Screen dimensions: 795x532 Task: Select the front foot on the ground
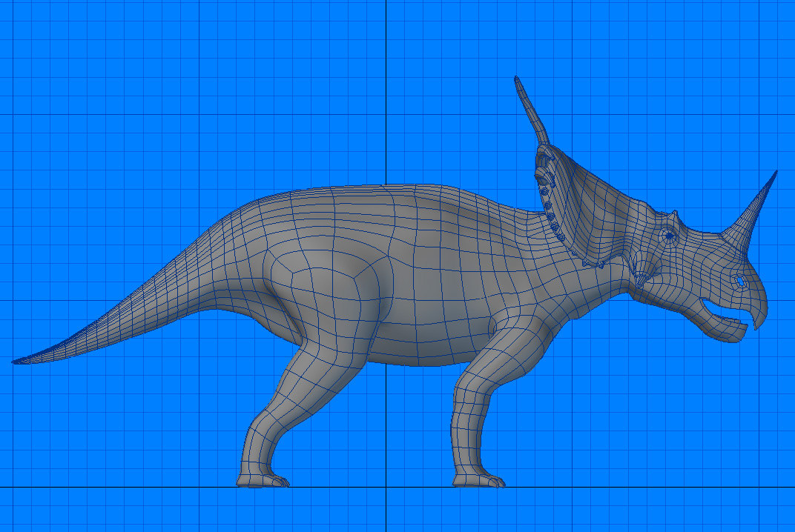pyautogui.click(x=478, y=479)
